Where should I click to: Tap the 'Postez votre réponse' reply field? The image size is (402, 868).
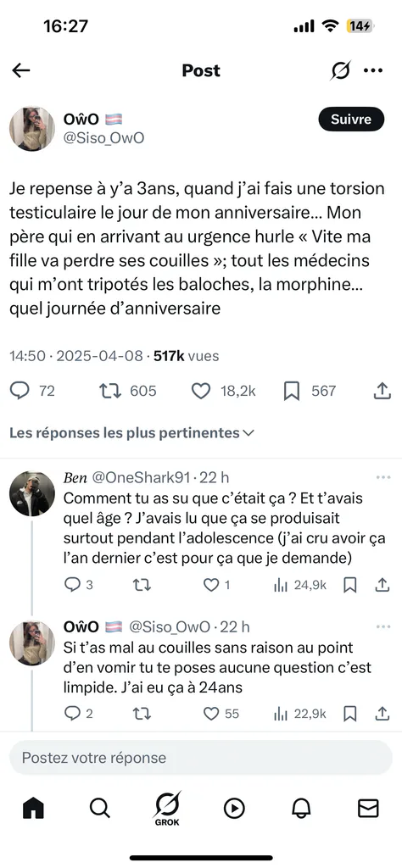coord(200,757)
